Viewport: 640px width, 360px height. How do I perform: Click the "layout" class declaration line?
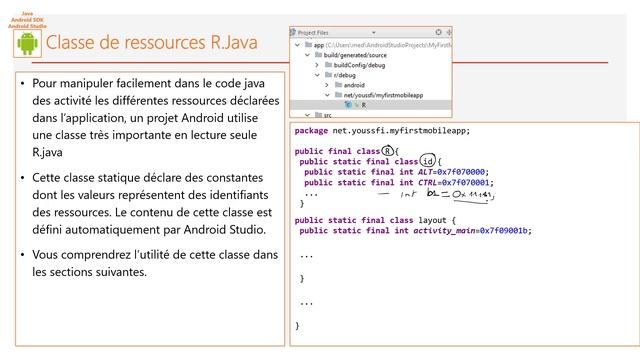[x=375, y=220]
